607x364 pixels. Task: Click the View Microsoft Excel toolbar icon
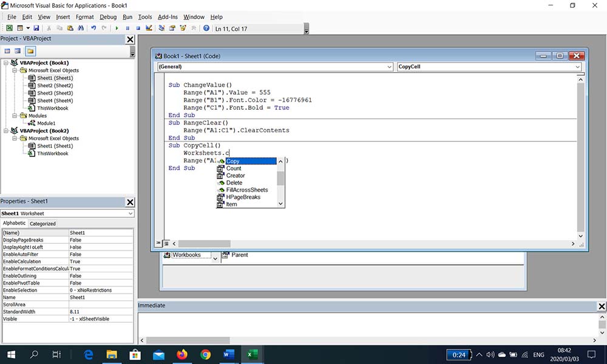pos(9,29)
